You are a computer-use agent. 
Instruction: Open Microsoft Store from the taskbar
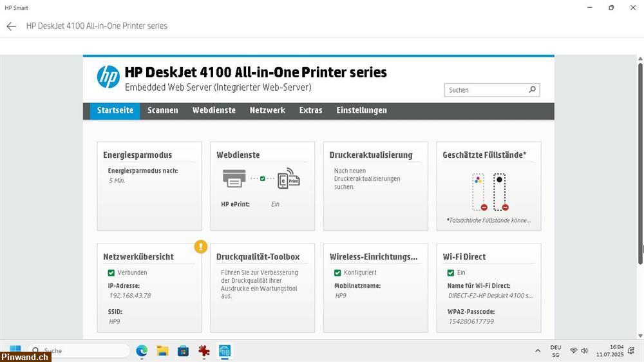183,351
